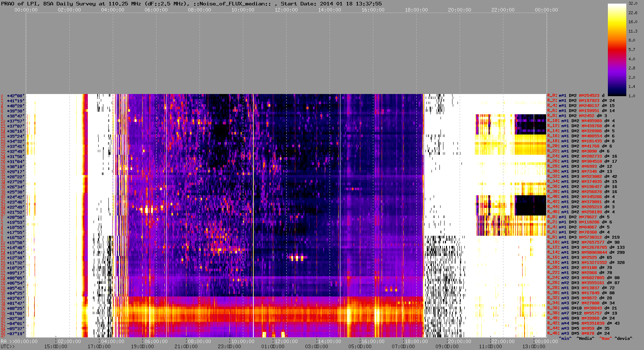This screenshot has width=644, height=350.
Task: Click declination label +01°47'
Action: click(16, 303)
